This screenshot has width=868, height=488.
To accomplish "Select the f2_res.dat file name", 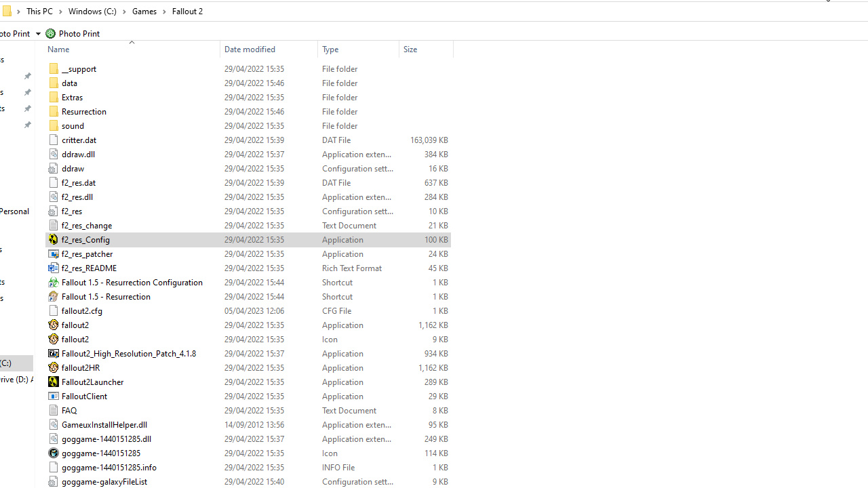I will 79,182.
